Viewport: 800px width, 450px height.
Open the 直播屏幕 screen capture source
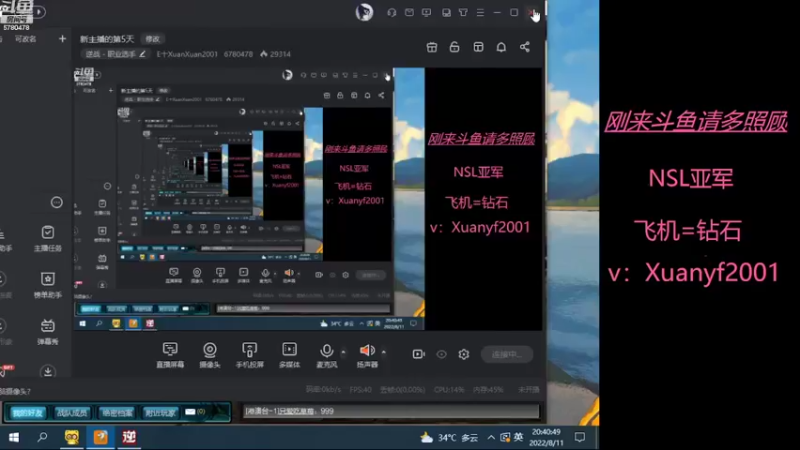[170, 355]
